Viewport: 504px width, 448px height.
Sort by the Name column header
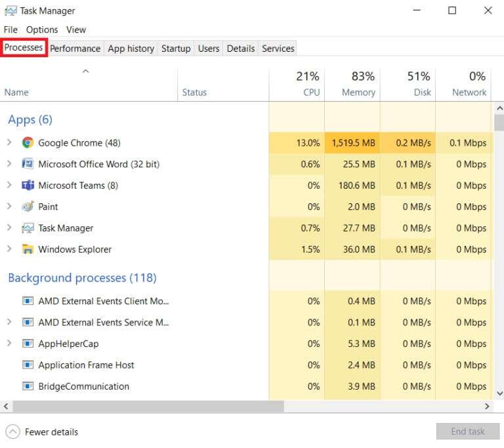[89, 85]
